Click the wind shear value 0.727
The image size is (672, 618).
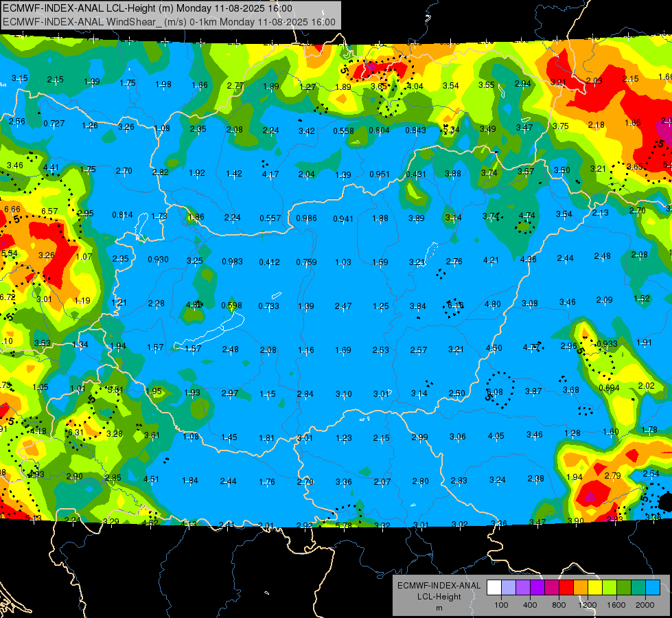[x=54, y=124]
